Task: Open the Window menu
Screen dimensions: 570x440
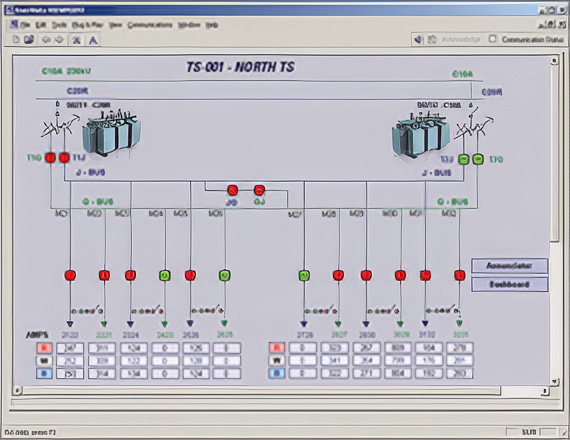Action: tap(189, 25)
